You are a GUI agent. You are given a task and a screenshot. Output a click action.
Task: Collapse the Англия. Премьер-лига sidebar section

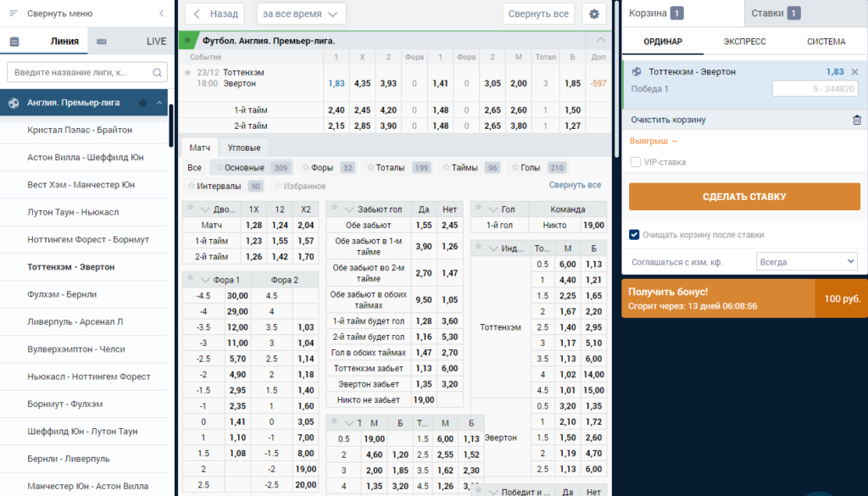tap(159, 103)
